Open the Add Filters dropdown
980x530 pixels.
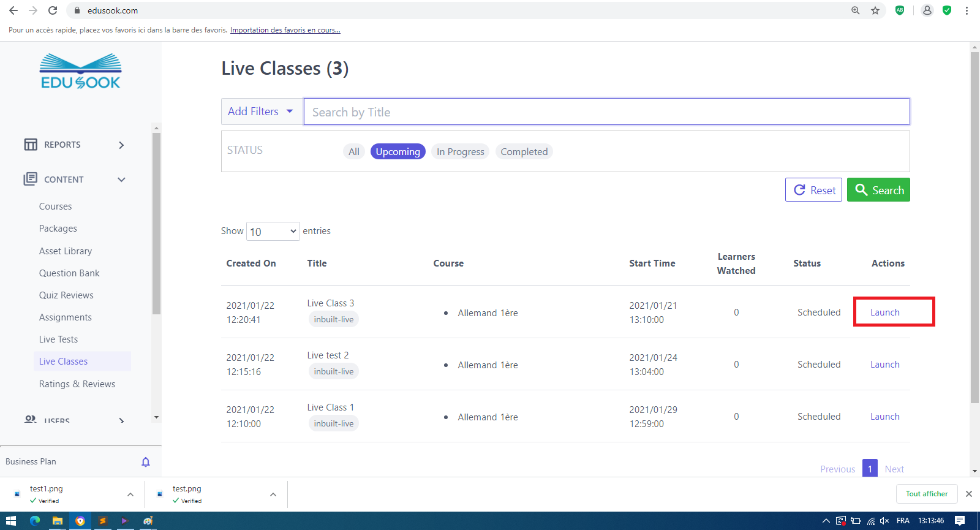click(x=262, y=112)
